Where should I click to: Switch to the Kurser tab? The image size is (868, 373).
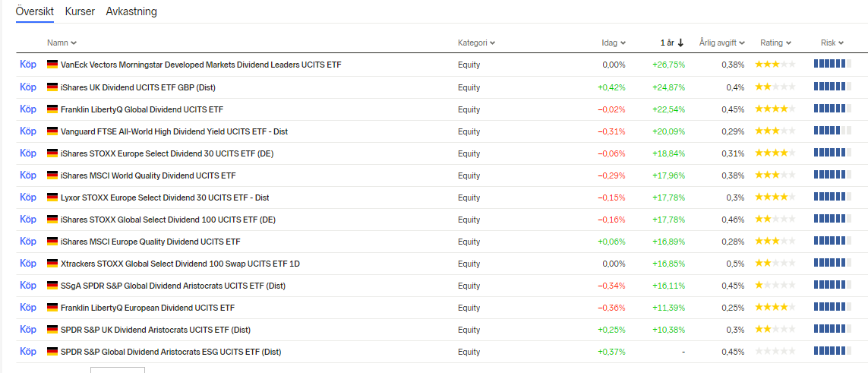click(x=80, y=12)
